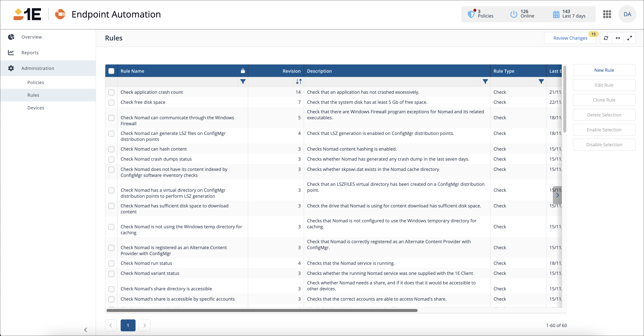Go to the Devices menu item
Viewport: 644px width, 336px height.
pos(36,108)
